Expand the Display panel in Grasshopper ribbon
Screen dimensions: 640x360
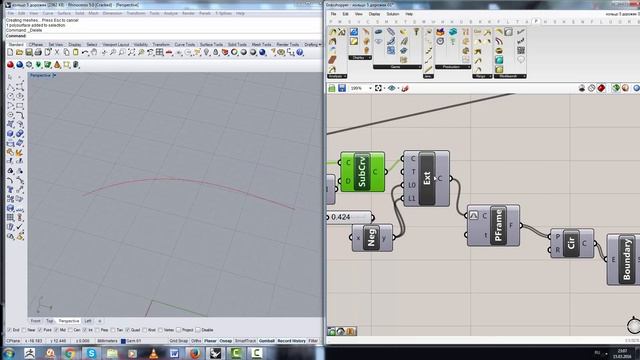[360, 58]
